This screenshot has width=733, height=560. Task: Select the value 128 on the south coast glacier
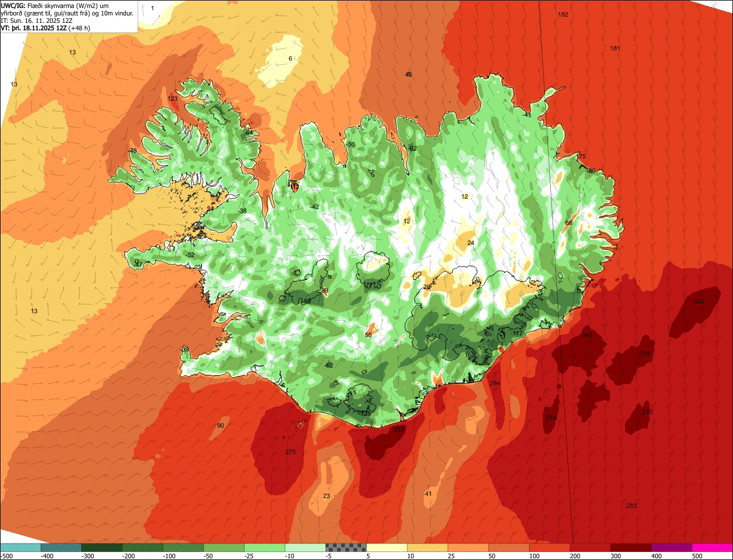click(366, 413)
